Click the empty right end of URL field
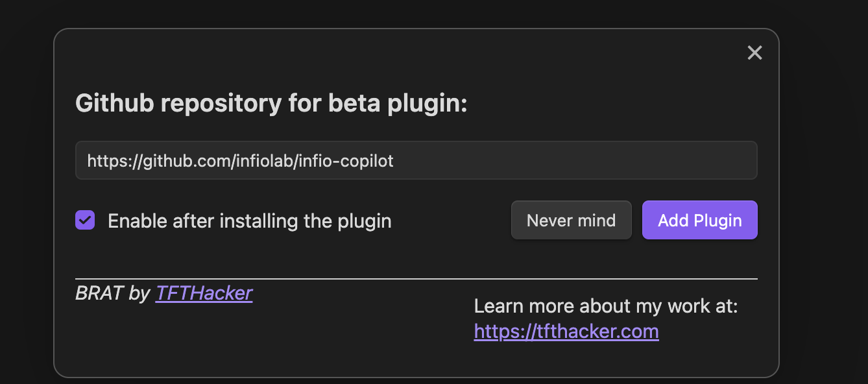 pos(649,160)
